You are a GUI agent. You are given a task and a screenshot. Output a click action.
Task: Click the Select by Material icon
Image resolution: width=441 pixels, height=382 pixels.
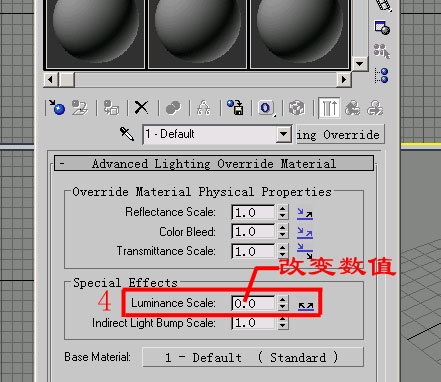[382, 51]
